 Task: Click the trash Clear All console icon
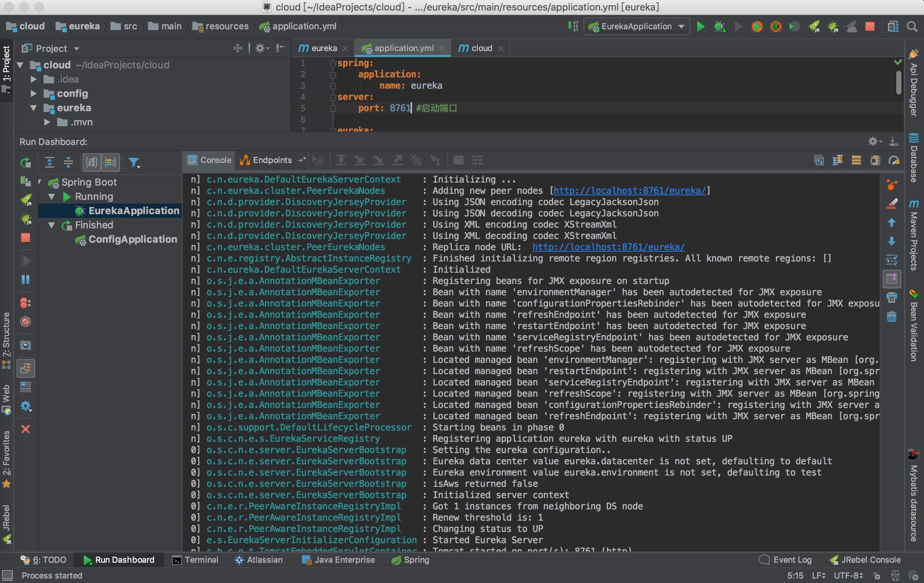coord(891,317)
